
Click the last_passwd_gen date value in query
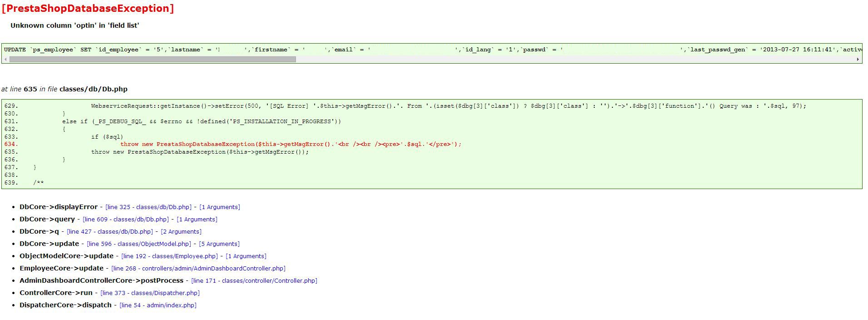[798, 50]
